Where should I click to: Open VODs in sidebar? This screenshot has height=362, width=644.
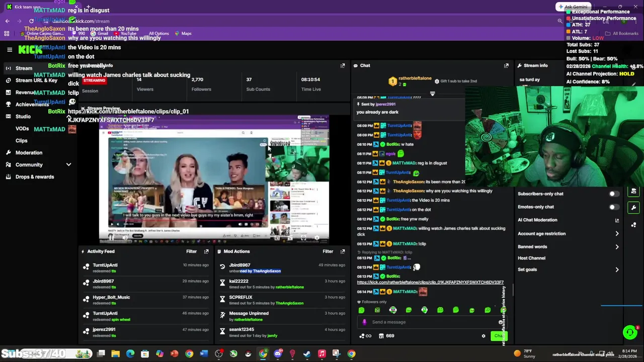[22, 129]
